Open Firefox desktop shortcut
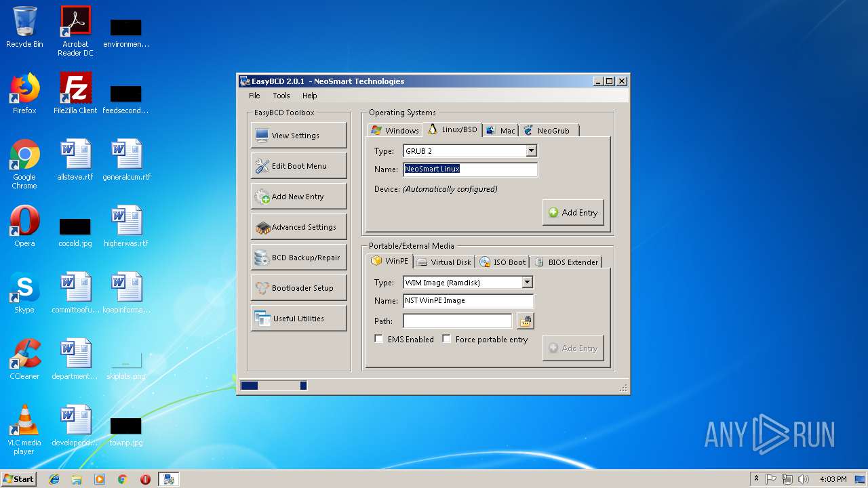 tap(24, 94)
